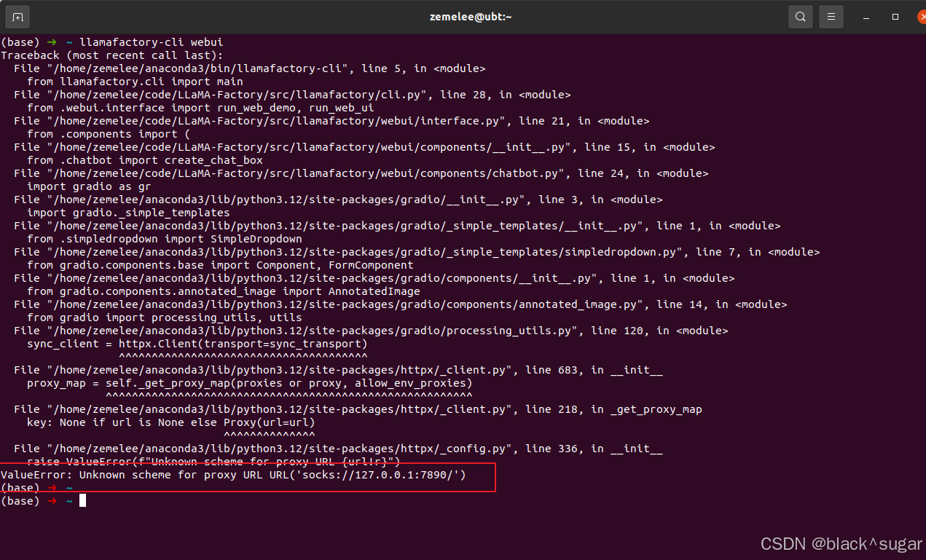Click the annotated_image.py line 14 entry
Screen dimensions: 926x560
coord(401,304)
